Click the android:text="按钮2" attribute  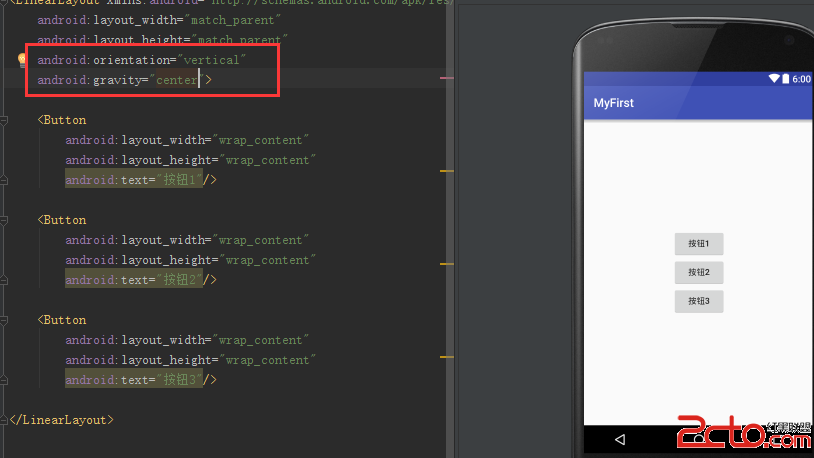(134, 280)
